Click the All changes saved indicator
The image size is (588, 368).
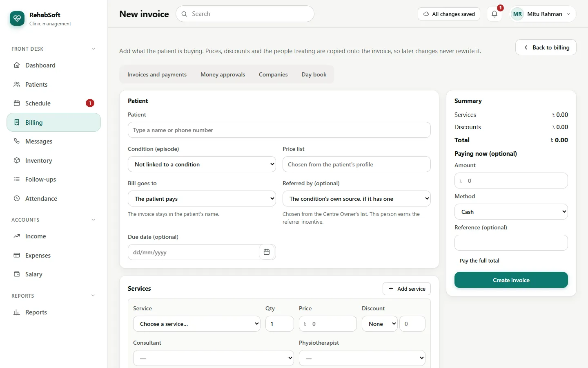coord(449,14)
